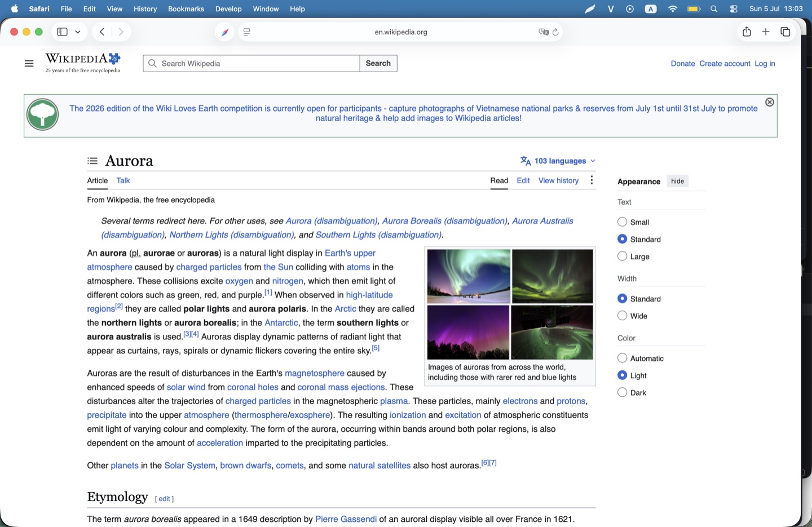This screenshot has height=527, width=812.
Task: Open Control Center in the menu bar
Action: tap(734, 8)
